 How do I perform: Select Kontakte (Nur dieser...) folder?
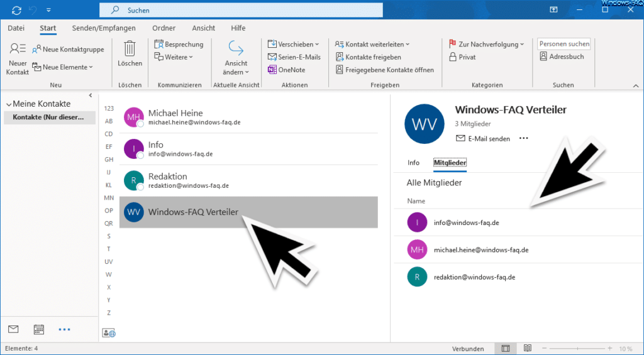(x=50, y=117)
